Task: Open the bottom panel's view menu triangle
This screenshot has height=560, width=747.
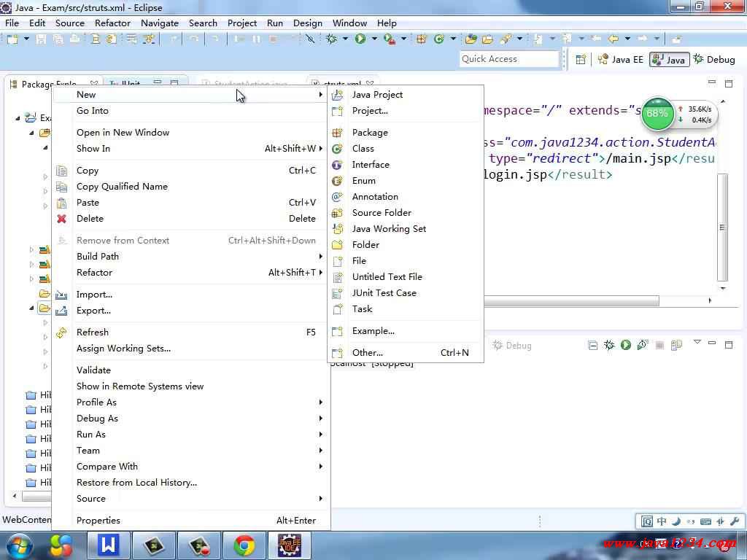Action: tap(697, 343)
